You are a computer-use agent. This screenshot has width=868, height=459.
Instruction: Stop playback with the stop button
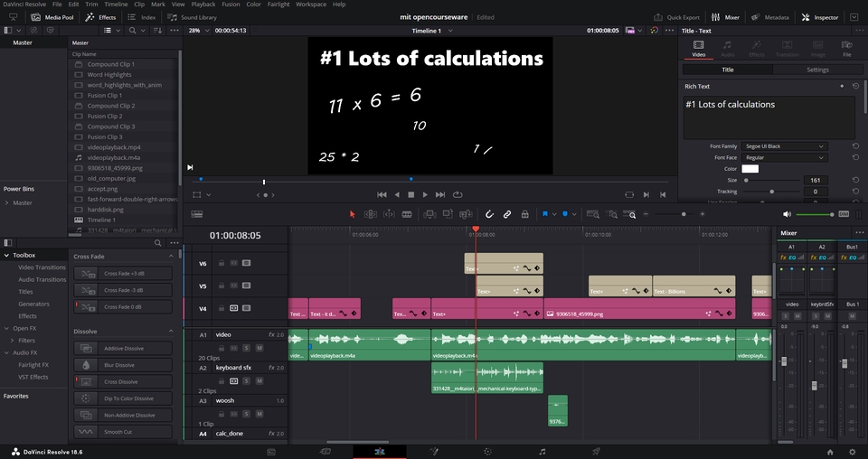point(410,194)
